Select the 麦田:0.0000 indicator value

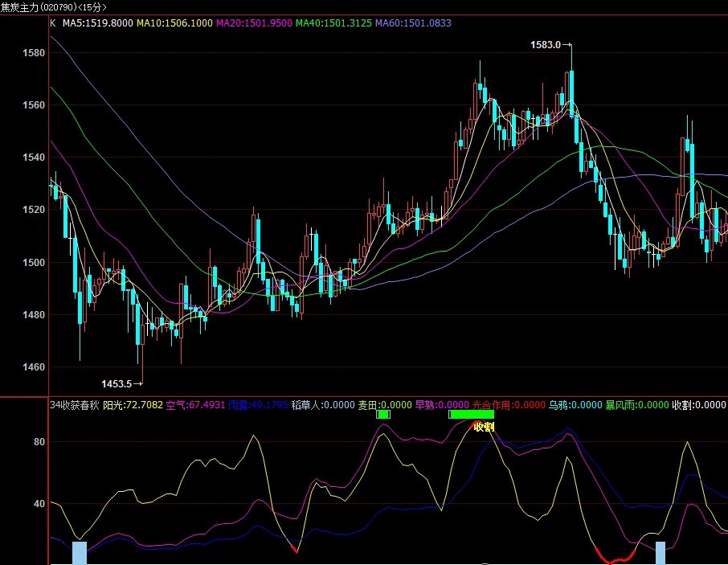click(x=384, y=405)
